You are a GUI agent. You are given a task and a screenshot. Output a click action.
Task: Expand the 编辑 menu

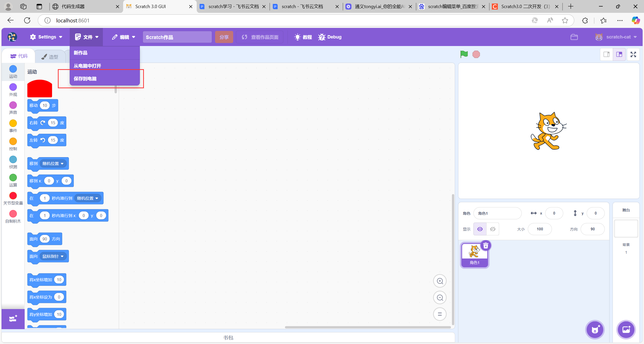[x=124, y=37]
